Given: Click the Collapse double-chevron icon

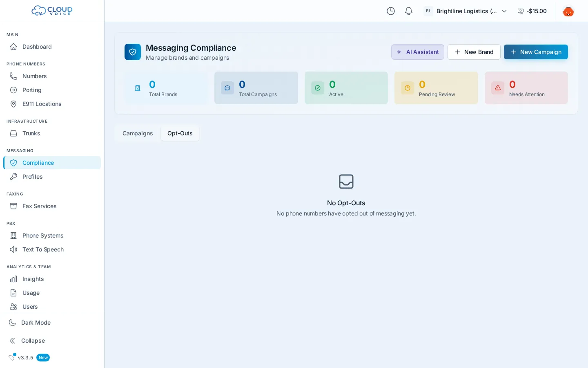Looking at the screenshot, I should click(x=13, y=341).
